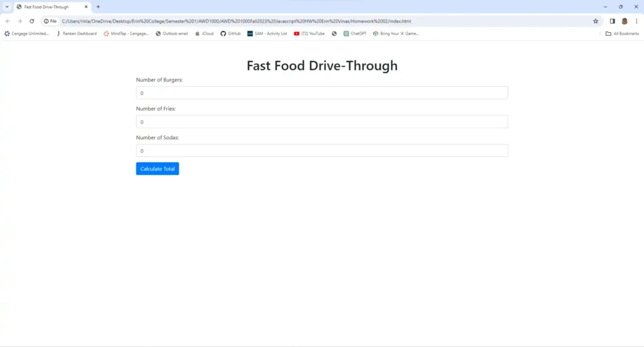644x347 pixels.
Task: Close the browser window
Action: tap(636, 7)
